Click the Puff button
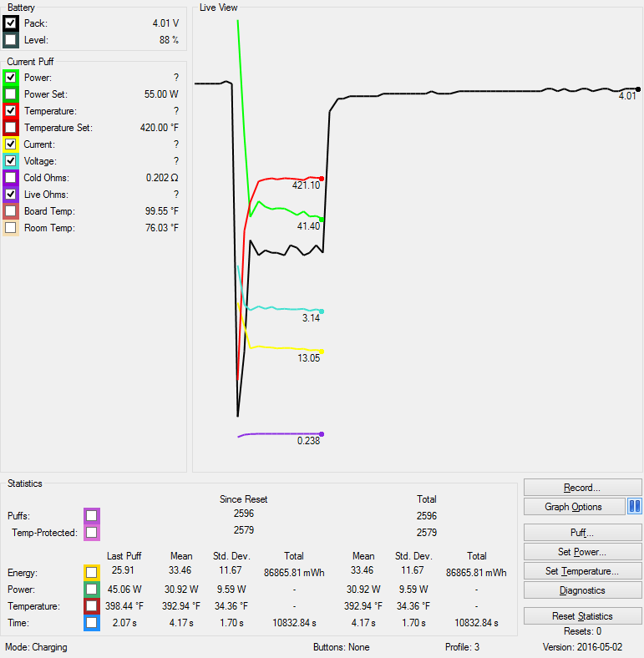Screen dimensions: 644x658 point(582,533)
